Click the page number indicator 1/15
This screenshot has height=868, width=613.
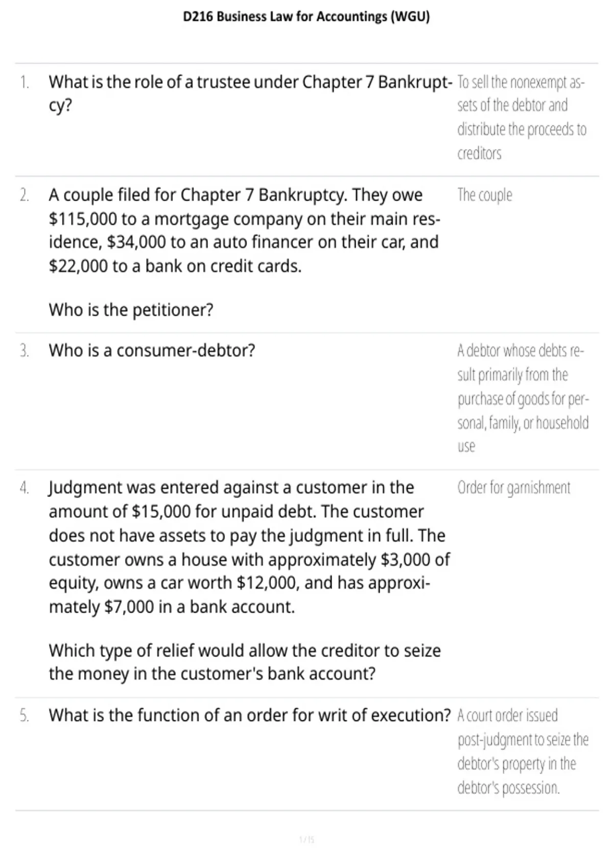306,839
